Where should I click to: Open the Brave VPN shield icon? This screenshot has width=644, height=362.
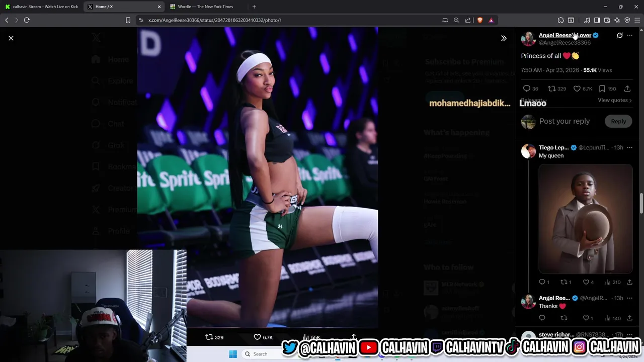(x=627, y=20)
